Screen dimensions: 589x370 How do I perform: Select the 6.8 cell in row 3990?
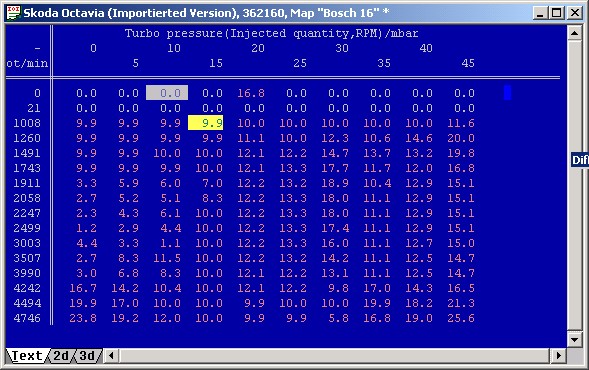[128, 273]
